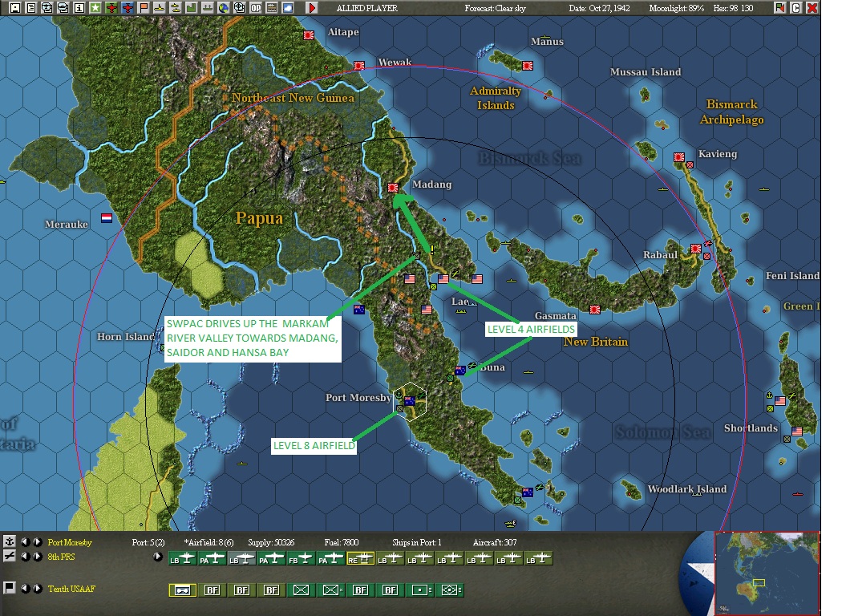
Task: Select the last LB air unit icon in row
Action: 539,558
